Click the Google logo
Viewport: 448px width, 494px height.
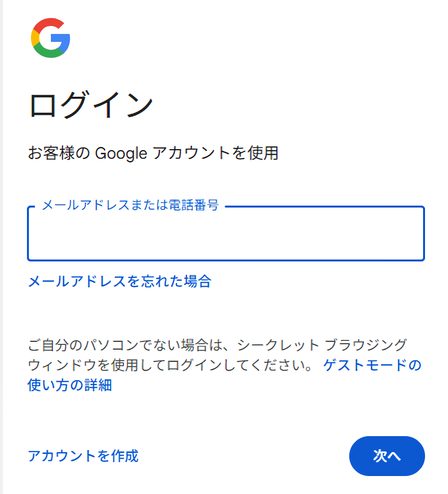pyautogui.click(x=50, y=38)
